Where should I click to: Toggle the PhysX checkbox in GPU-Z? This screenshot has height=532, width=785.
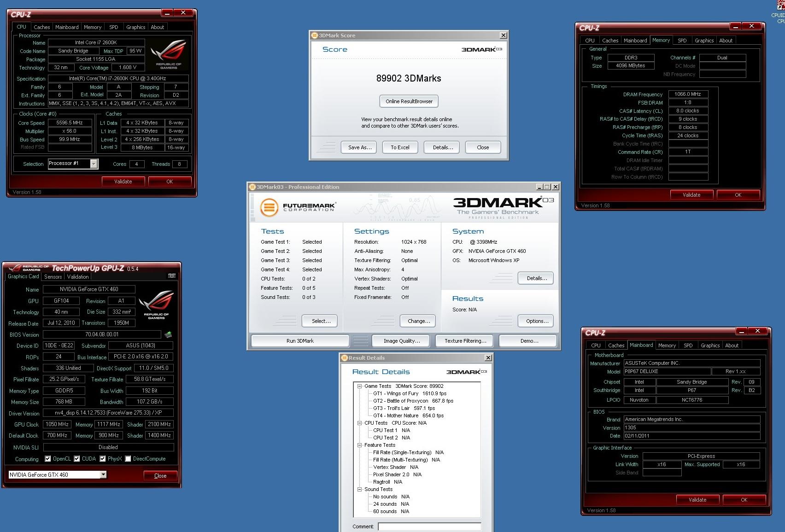(x=103, y=459)
